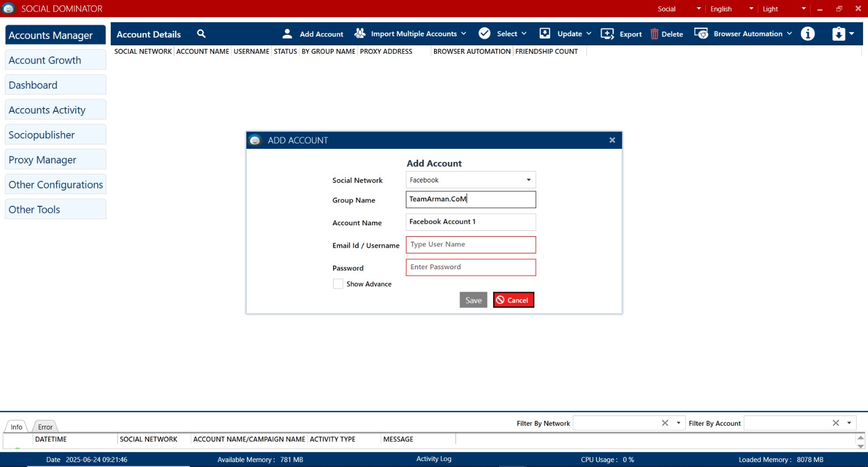The image size is (868, 467).
Task: Click the ACTIVITY TYPE log column header
Action: pyautogui.click(x=333, y=439)
